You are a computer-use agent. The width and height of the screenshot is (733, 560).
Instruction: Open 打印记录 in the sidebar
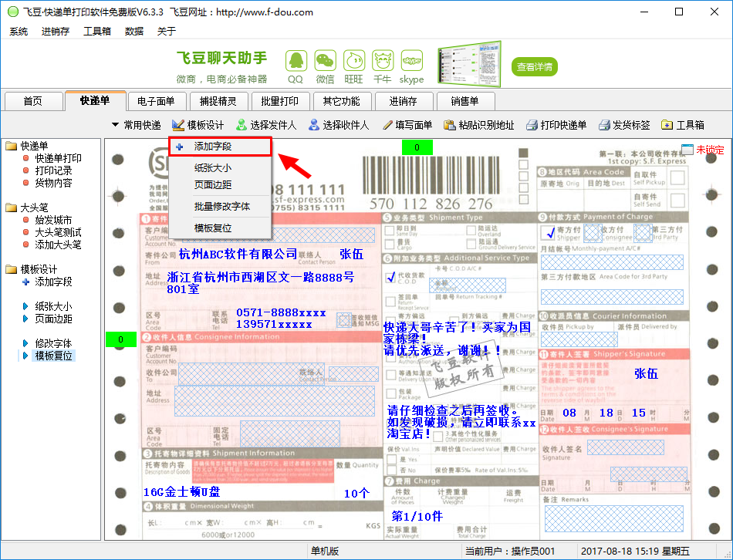[53, 170]
